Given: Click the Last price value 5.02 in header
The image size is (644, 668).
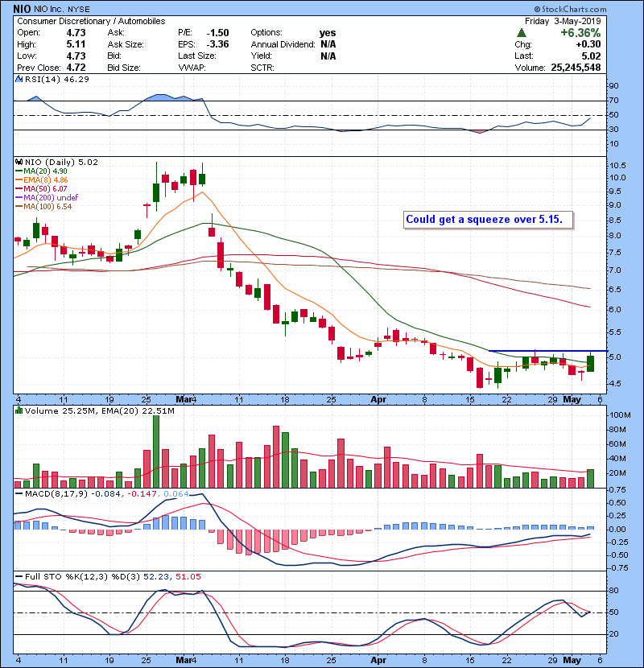Looking at the screenshot, I should [x=591, y=56].
